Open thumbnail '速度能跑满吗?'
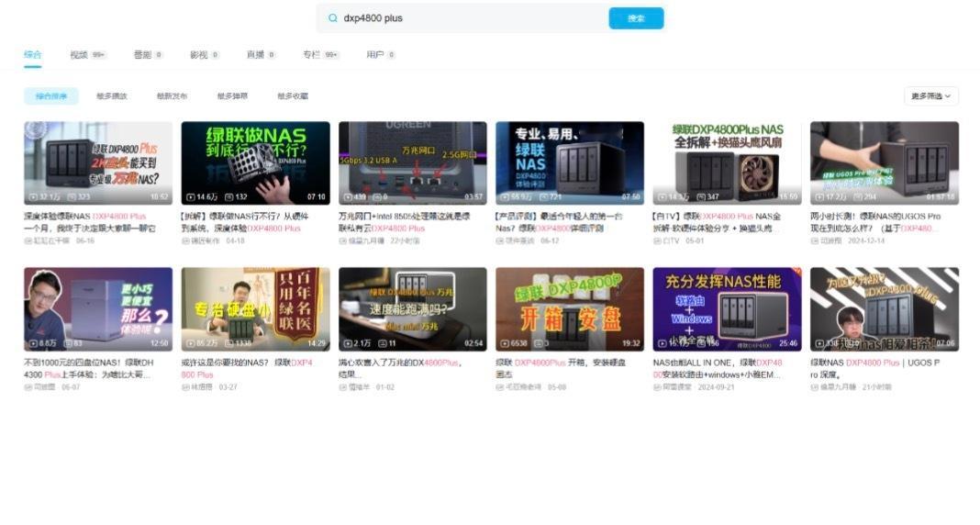Screen dimensions: 980x525 click(413, 308)
